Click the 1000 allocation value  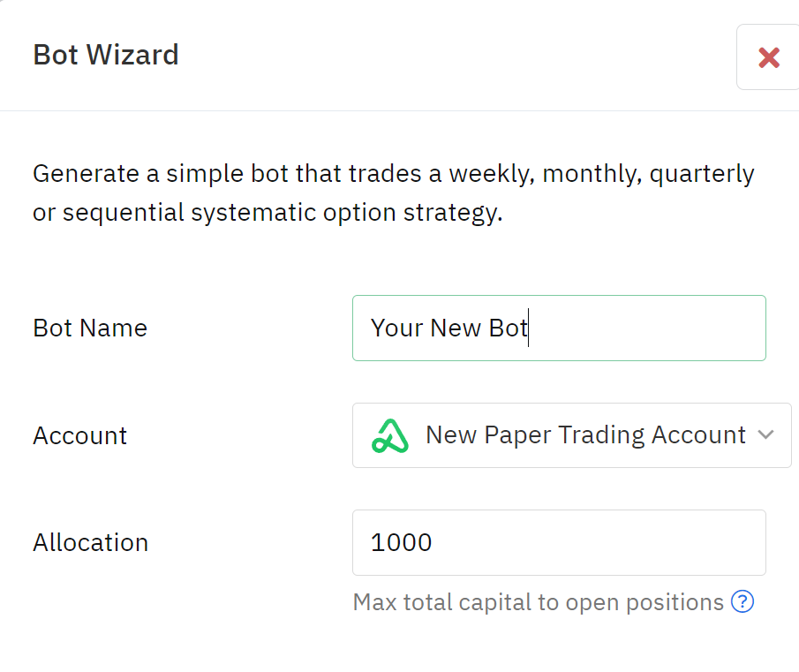click(x=402, y=542)
